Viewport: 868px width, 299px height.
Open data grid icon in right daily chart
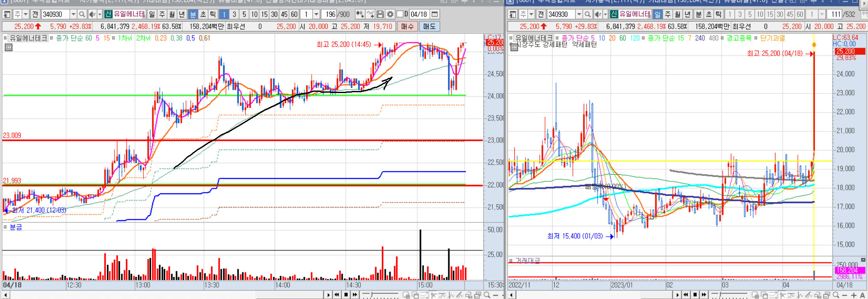pyautogui.click(x=514, y=47)
